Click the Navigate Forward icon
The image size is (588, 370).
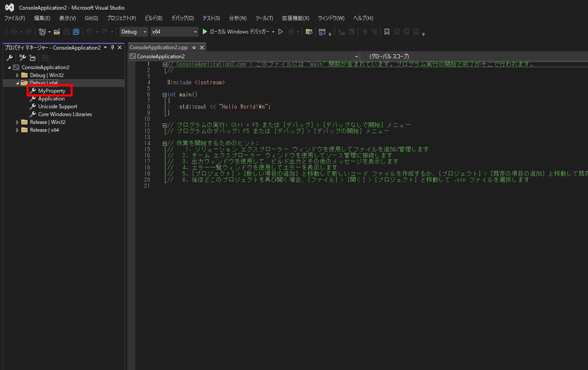[28, 32]
